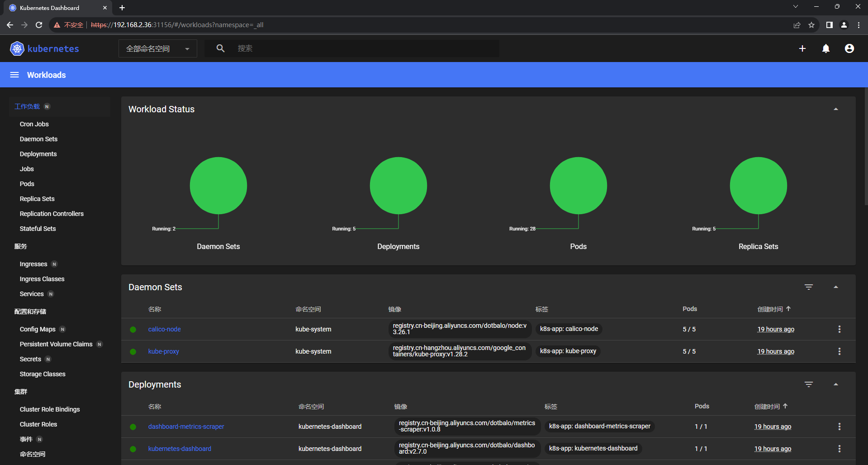Collapse the Deployments card
Viewport: 868px width, 465px height.
tap(836, 384)
